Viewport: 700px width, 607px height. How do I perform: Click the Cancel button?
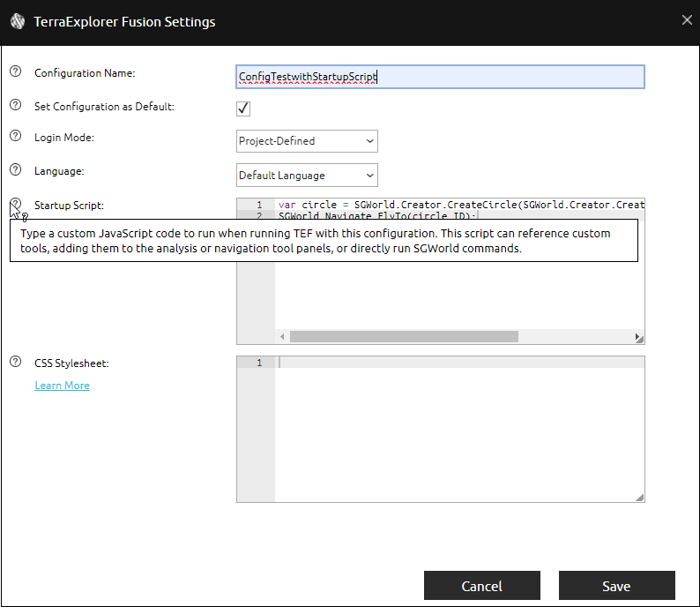click(482, 586)
